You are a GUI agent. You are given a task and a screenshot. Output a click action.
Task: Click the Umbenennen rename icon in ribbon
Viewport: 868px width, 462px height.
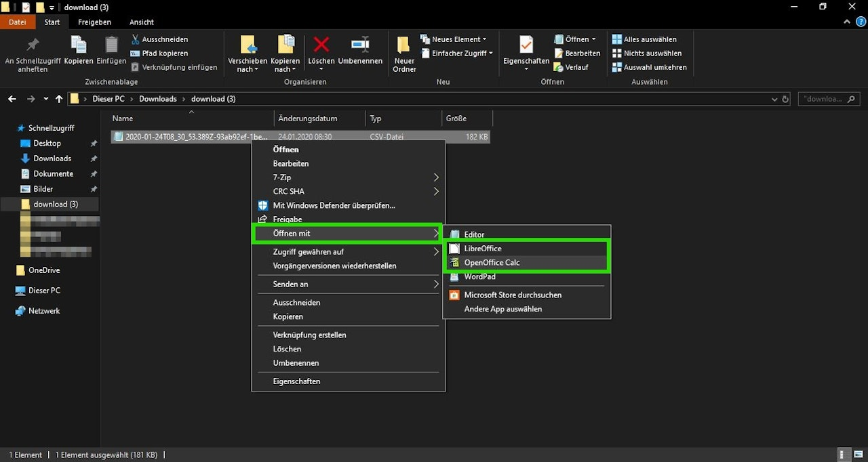(x=360, y=45)
